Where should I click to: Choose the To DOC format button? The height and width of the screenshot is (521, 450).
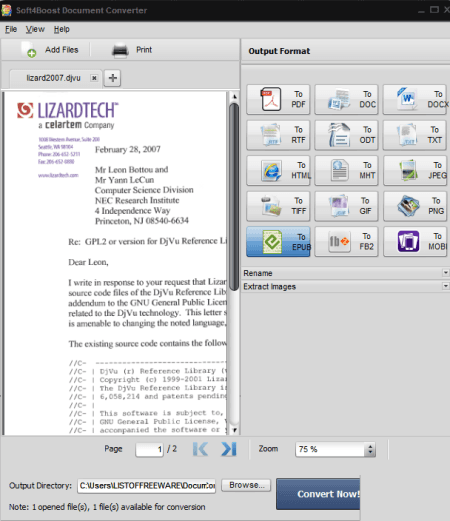[346, 99]
